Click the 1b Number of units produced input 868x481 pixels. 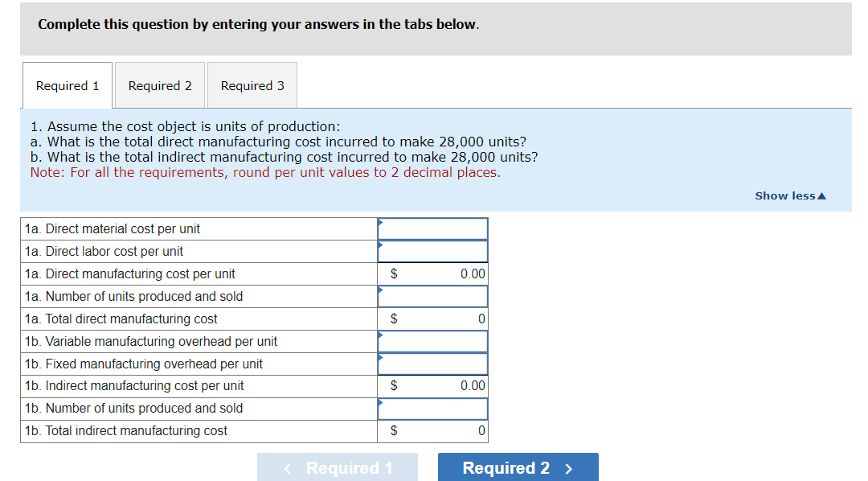[x=432, y=408]
